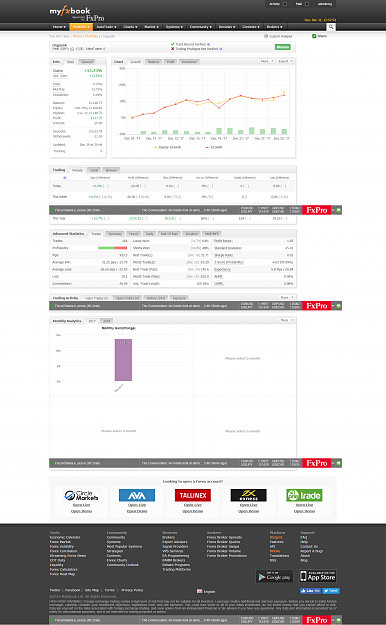
Task: Click the Track Record Verified info icon
Action: tap(209, 44)
